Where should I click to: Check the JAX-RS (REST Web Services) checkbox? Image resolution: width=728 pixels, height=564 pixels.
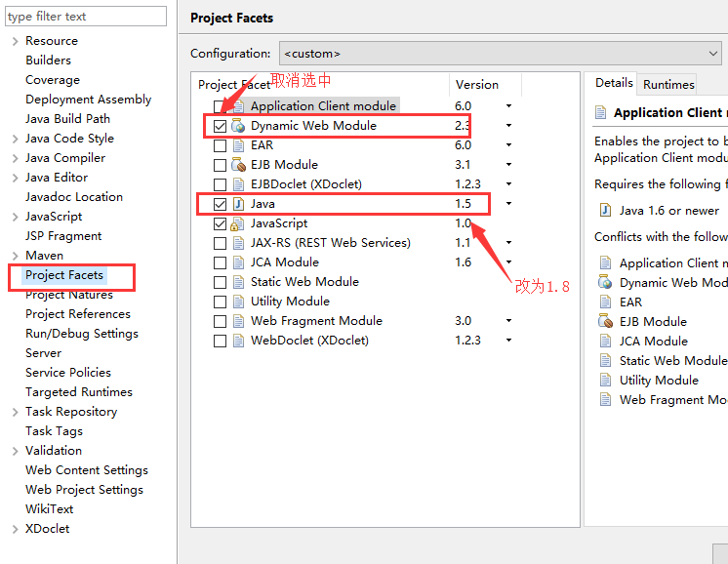point(220,243)
